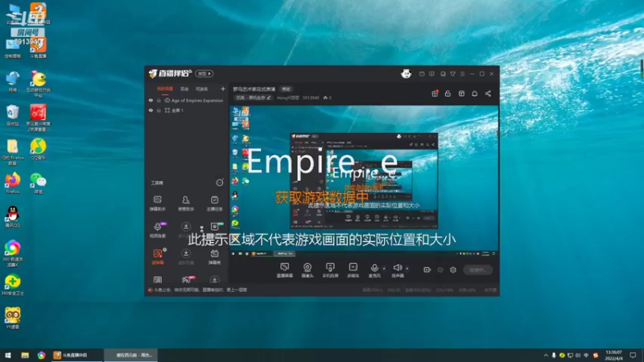Add a camera source
The height and width of the screenshot is (362, 644).
[308, 270]
